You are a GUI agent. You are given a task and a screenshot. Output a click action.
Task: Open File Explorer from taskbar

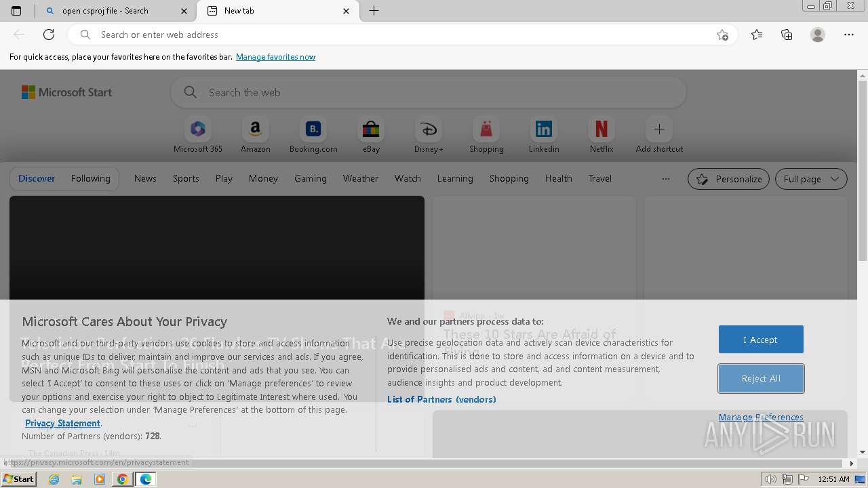(77, 479)
